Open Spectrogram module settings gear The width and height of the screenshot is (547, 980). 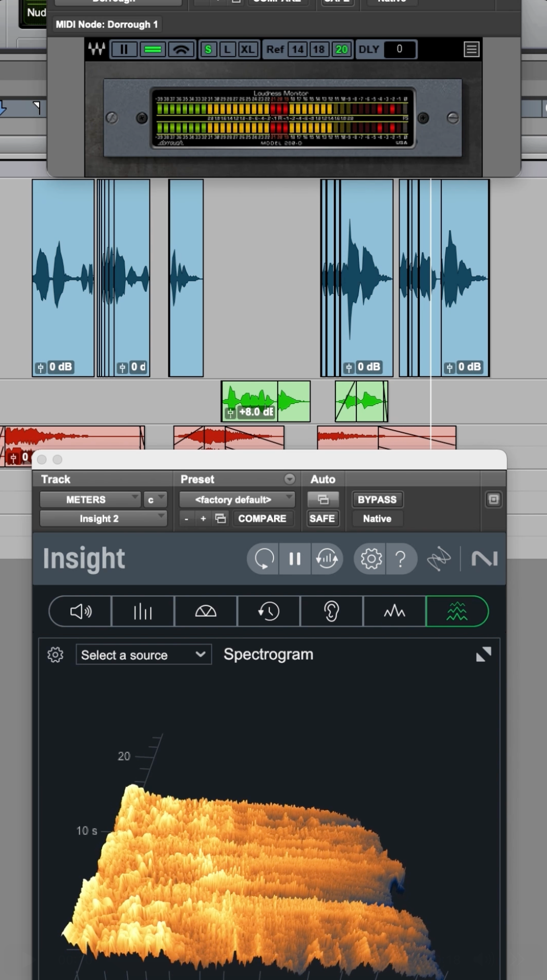click(x=55, y=655)
